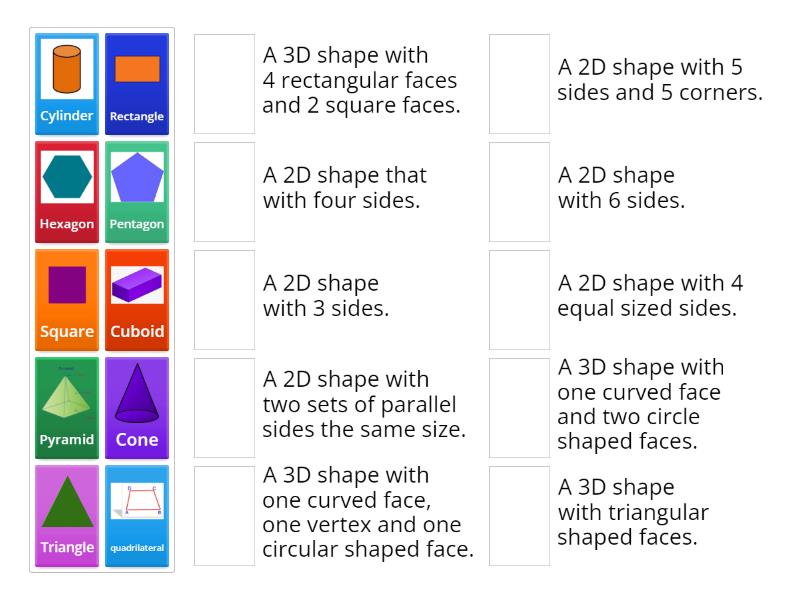Click the box for 'two circle shaped faces' description

tap(519, 408)
